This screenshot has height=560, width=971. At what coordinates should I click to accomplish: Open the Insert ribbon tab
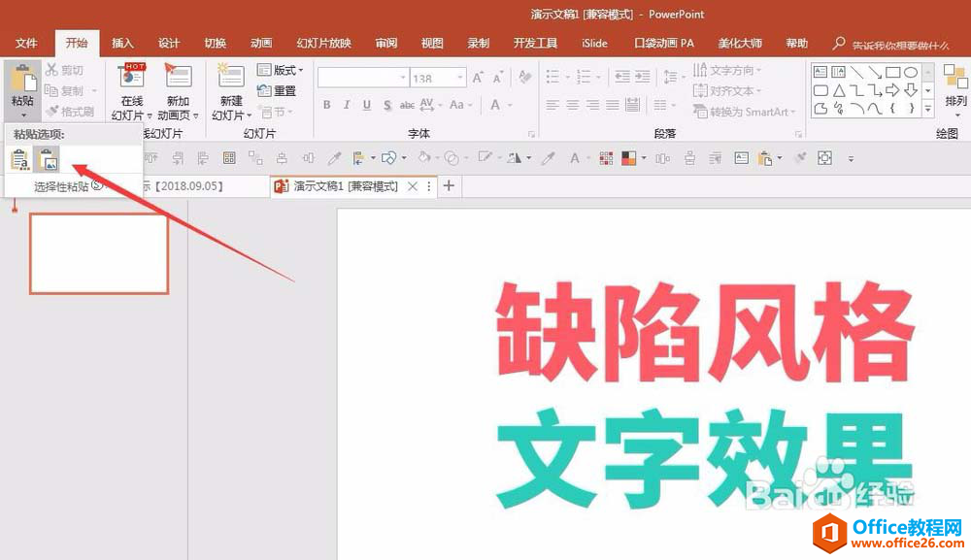122,43
